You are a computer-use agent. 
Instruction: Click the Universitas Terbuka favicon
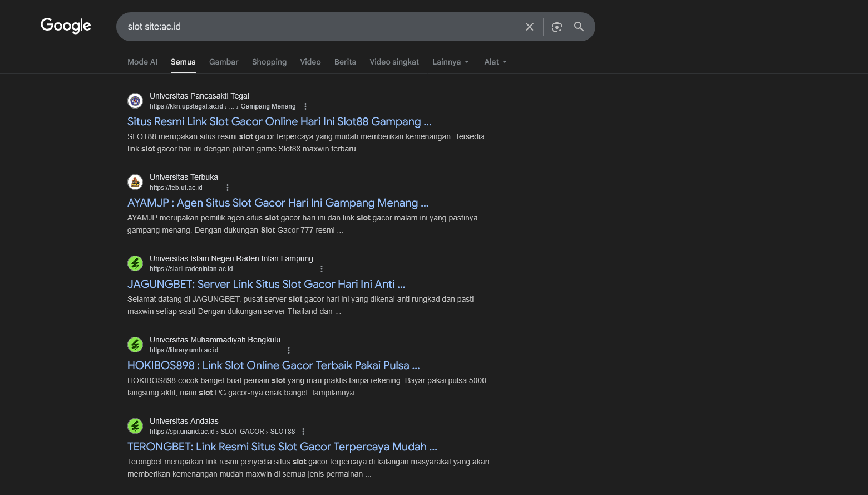tap(135, 182)
